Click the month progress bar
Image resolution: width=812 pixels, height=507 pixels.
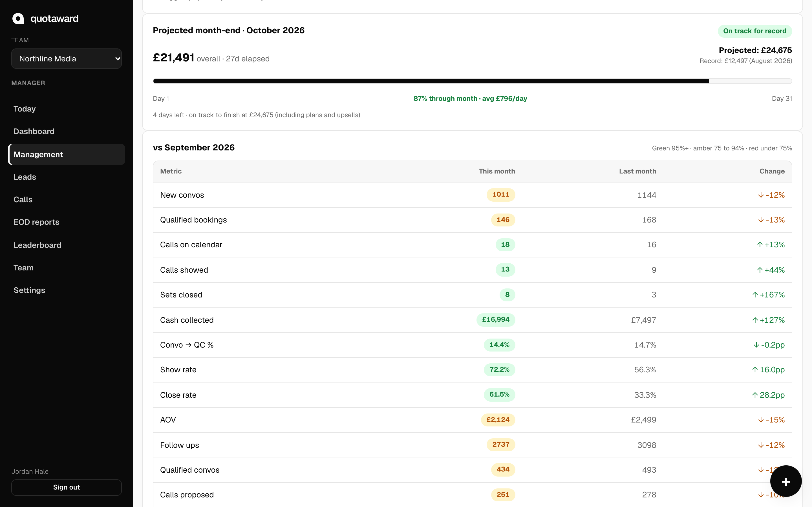pos(473,81)
